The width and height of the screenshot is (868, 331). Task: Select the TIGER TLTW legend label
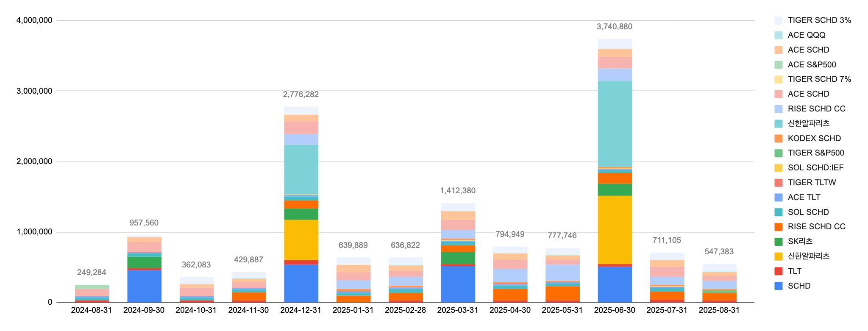[x=812, y=183]
